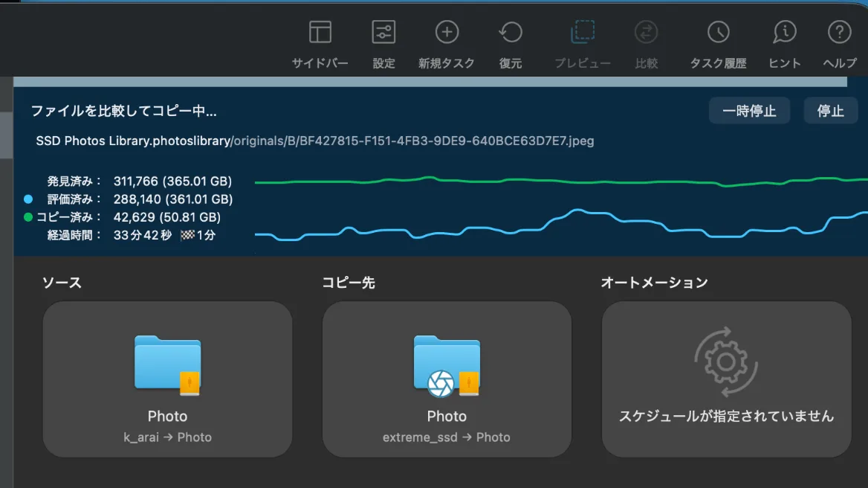Open the プレビュー preview tool
This screenshot has width=868, height=488.
pyautogui.click(x=583, y=32)
